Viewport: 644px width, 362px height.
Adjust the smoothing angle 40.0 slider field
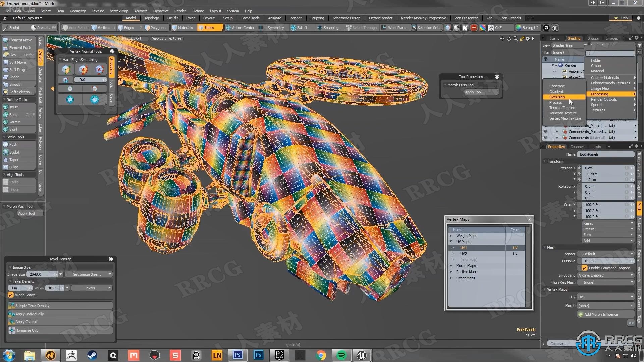coord(91,80)
